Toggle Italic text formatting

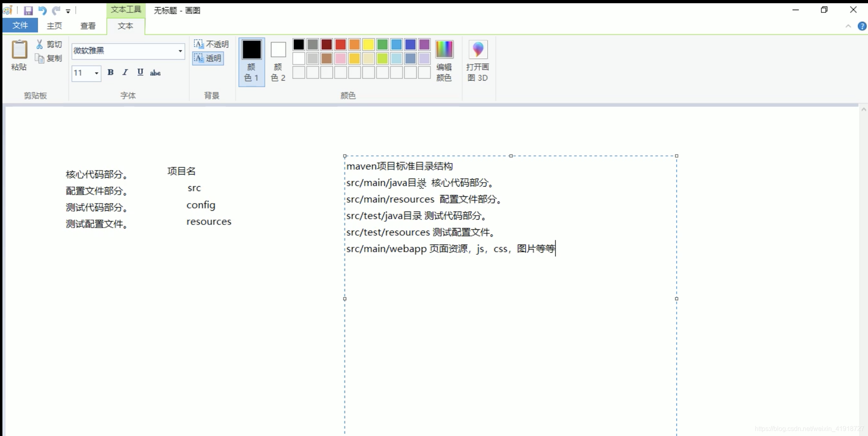(125, 73)
